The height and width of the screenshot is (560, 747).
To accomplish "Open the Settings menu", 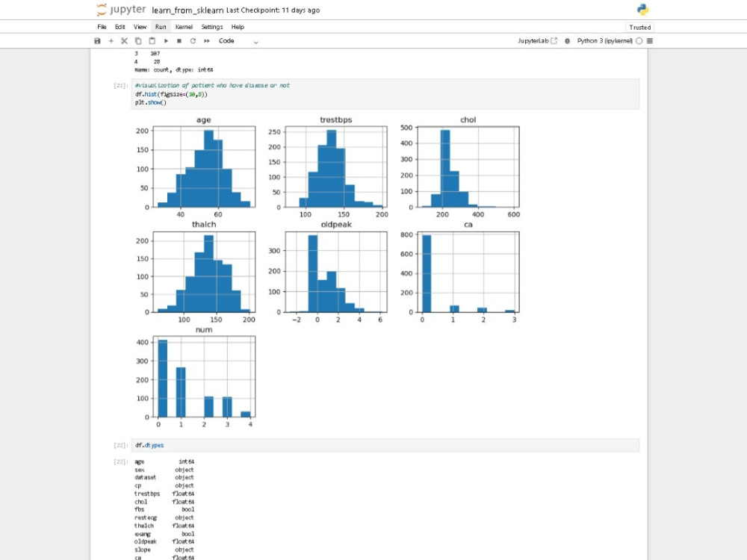I will point(212,27).
